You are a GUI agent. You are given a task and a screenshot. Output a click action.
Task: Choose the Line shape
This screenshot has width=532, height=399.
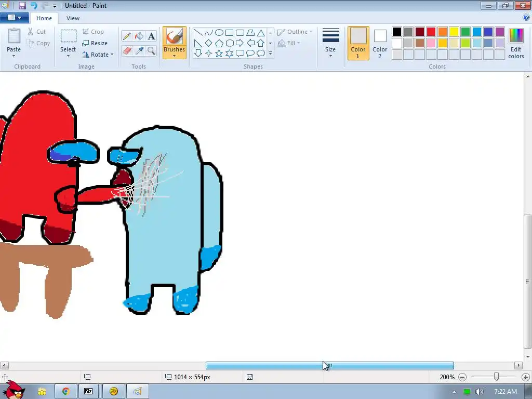click(x=198, y=33)
